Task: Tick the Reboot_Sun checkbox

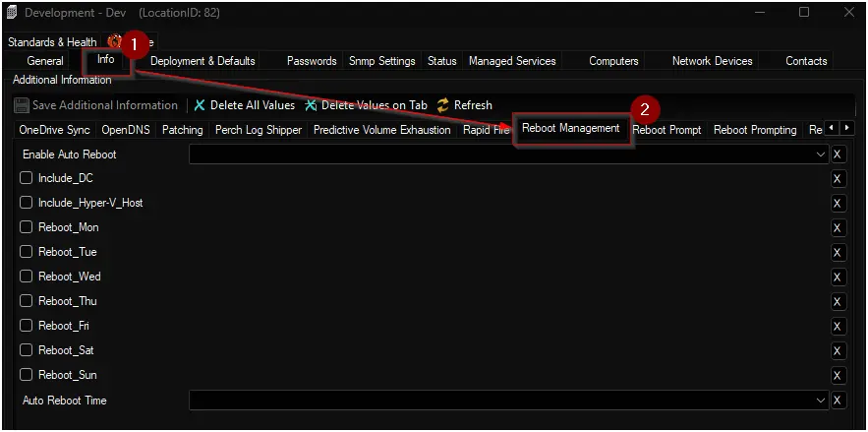Action: click(x=26, y=375)
